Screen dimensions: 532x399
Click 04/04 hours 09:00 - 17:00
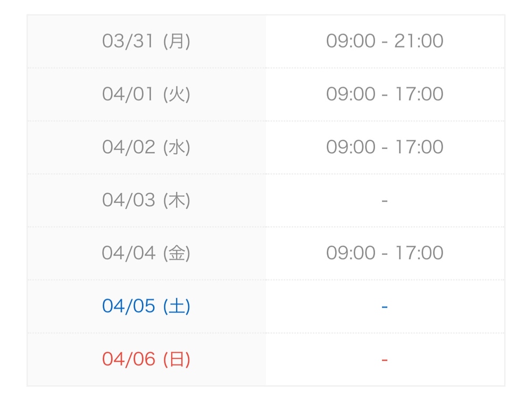[x=385, y=253]
